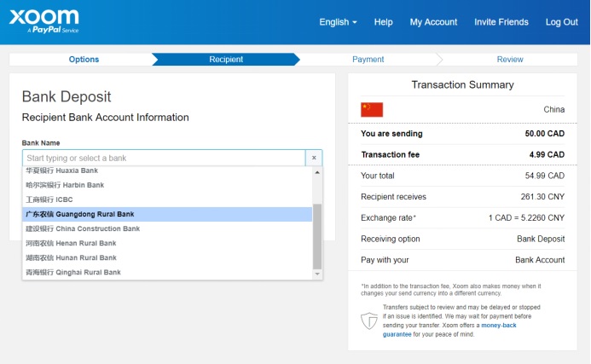Image resolution: width=591 pixels, height=364 pixels.
Task: Click the 1 CAD = 5.2260 CNY rate
Action: 526,217
